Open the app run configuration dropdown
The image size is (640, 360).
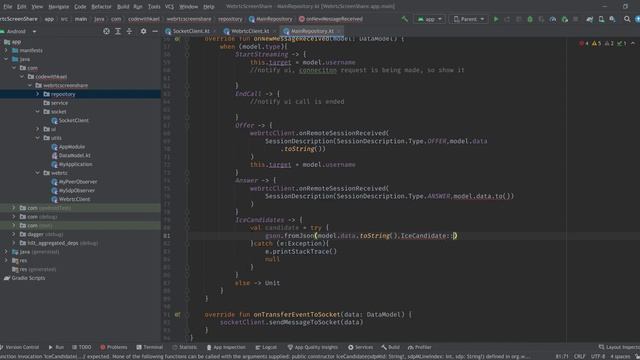click(x=429, y=19)
